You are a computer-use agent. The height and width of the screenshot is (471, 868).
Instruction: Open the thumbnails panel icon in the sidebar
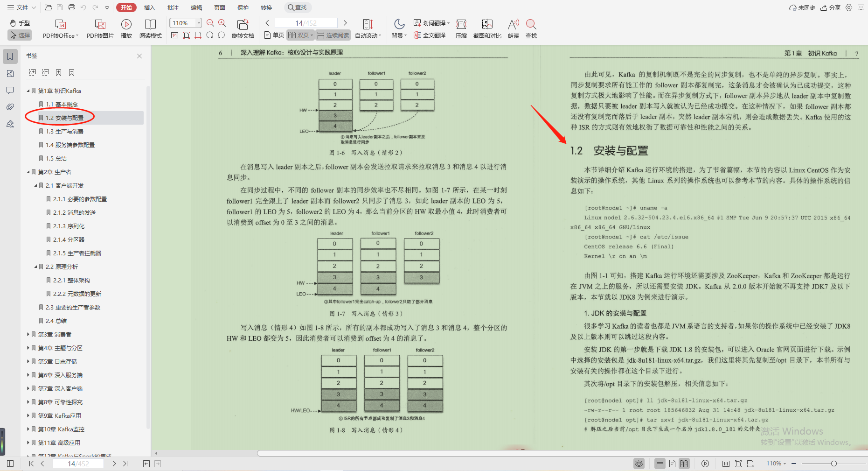[10, 73]
